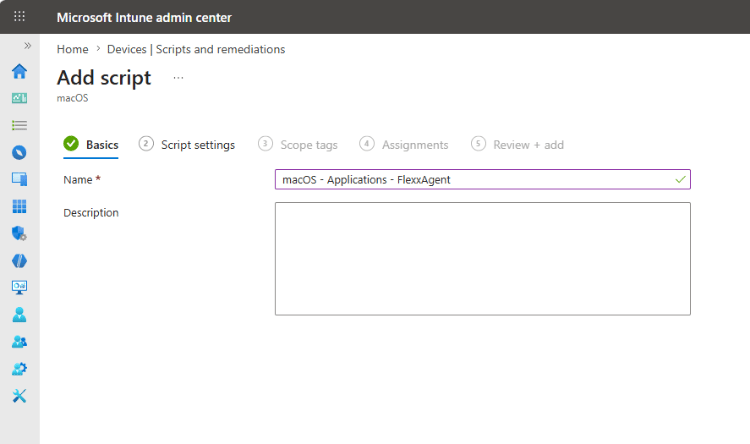This screenshot has height=444, width=750.
Task: Click the Name input field
Action: pos(483,179)
